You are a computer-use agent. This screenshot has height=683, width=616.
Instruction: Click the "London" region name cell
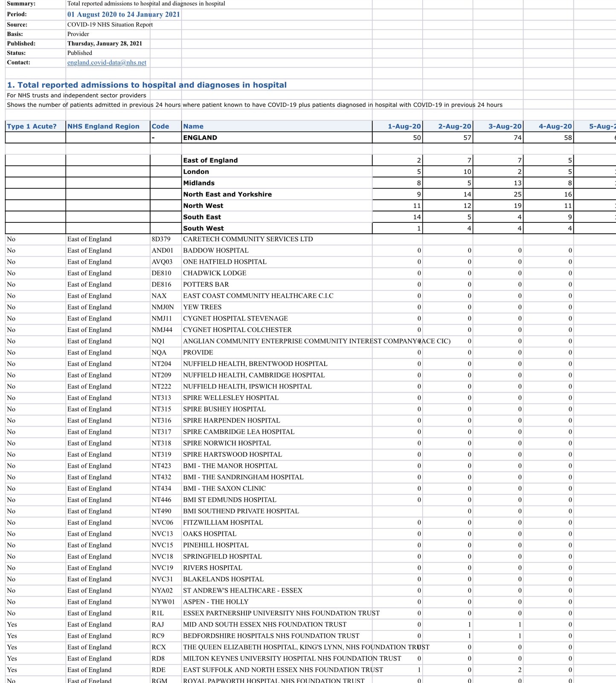(196, 172)
